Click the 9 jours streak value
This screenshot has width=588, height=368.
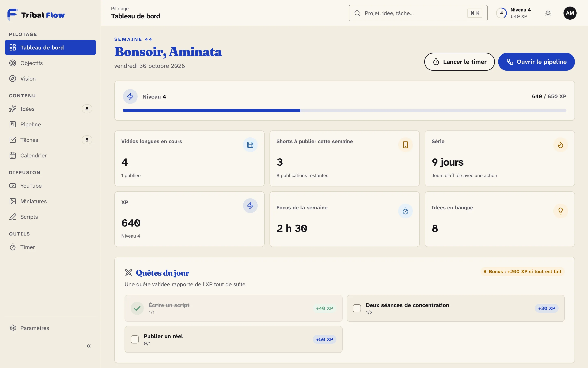448,162
